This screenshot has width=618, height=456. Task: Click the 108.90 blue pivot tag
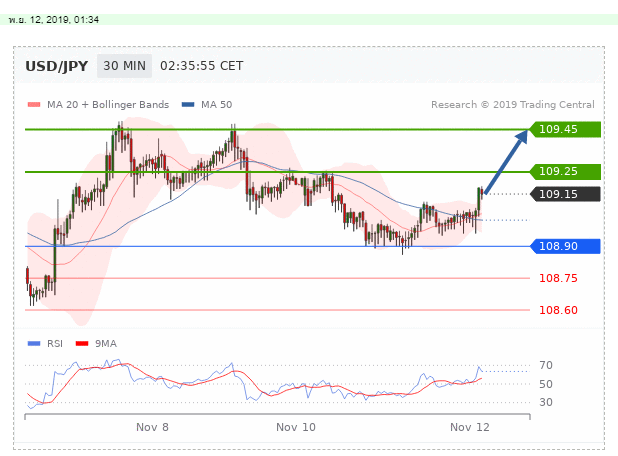(x=565, y=246)
